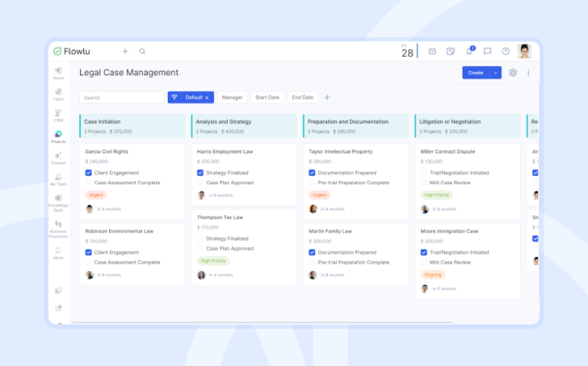The width and height of the screenshot is (588, 366).
Task: Select the Case Initiation column header
Action: [x=132, y=126]
